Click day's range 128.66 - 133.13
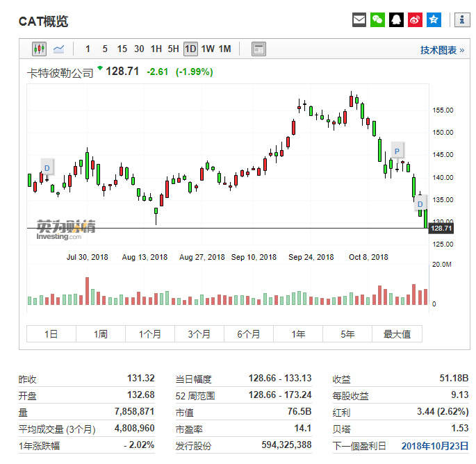Image resolution: width=476 pixels, height=464 pixels. pyautogui.click(x=280, y=378)
